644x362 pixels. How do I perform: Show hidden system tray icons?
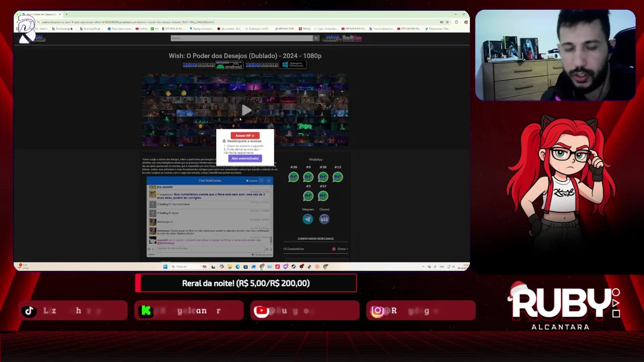[x=423, y=267]
